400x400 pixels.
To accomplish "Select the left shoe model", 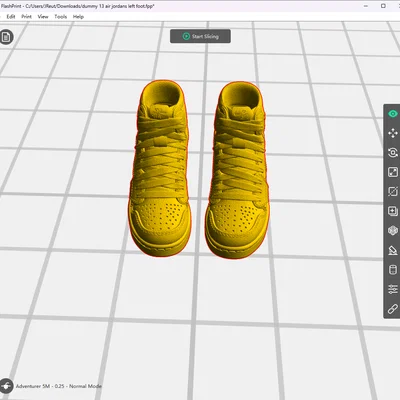I will [x=159, y=168].
